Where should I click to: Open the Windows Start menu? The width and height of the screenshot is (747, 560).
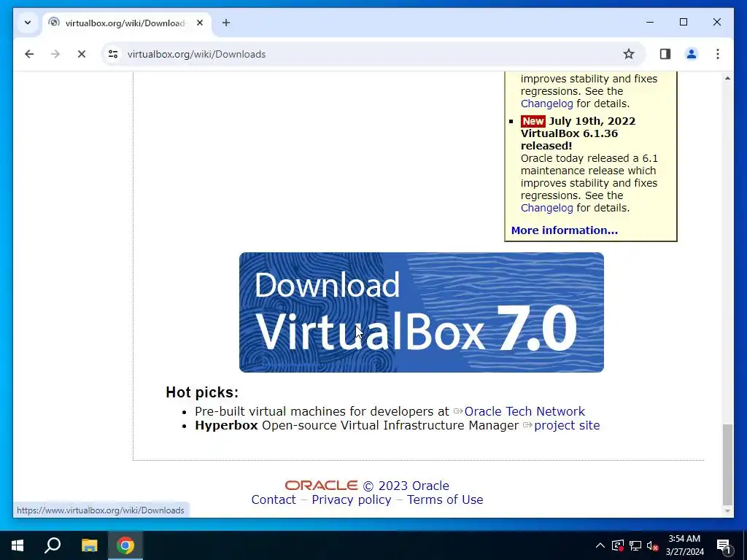[x=18, y=545]
